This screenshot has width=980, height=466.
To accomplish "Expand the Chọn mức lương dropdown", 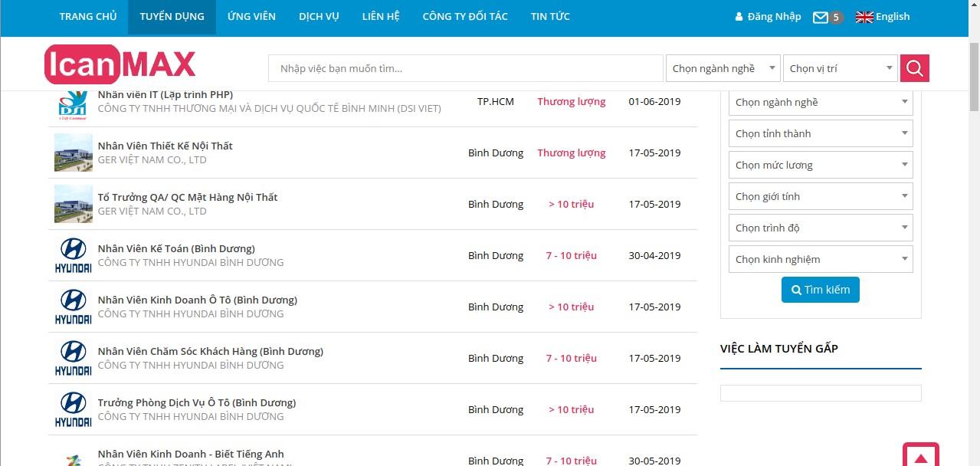I will click(821, 165).
